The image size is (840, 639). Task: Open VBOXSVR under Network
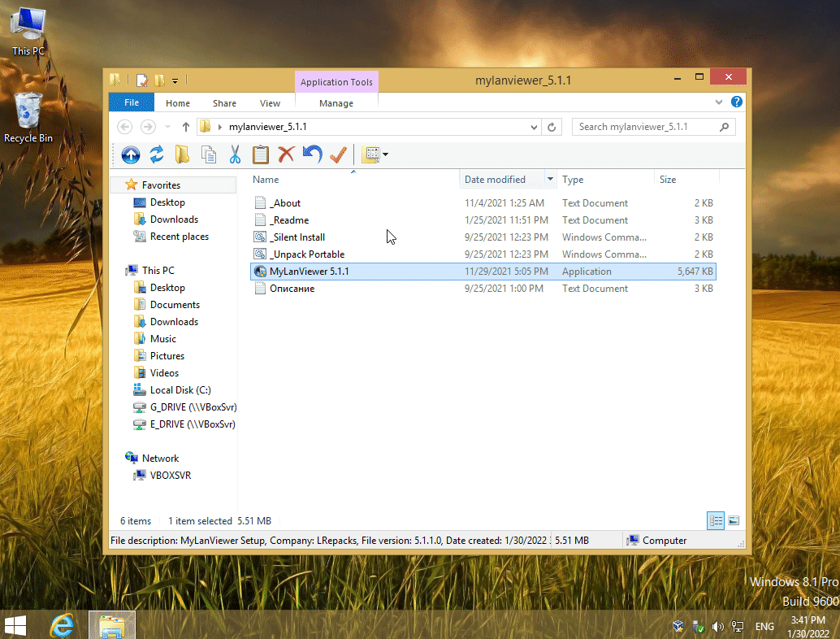click(x=171, y=476)
